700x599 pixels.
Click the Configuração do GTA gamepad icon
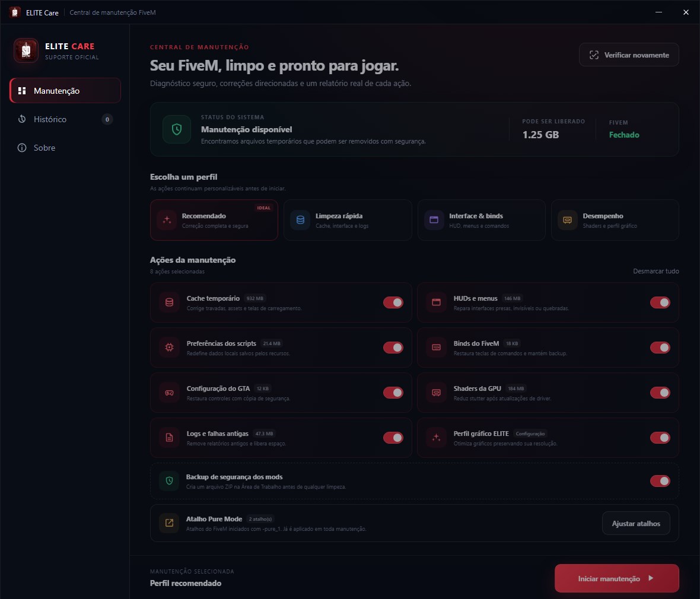169,393
